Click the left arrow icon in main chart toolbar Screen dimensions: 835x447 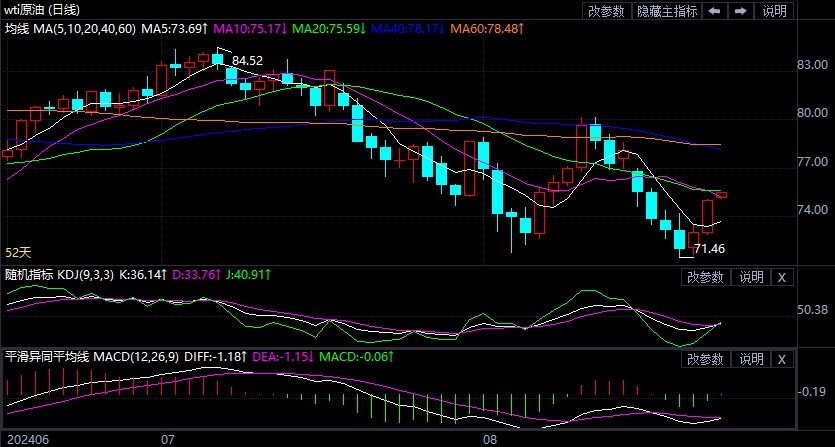coord(714,11)
